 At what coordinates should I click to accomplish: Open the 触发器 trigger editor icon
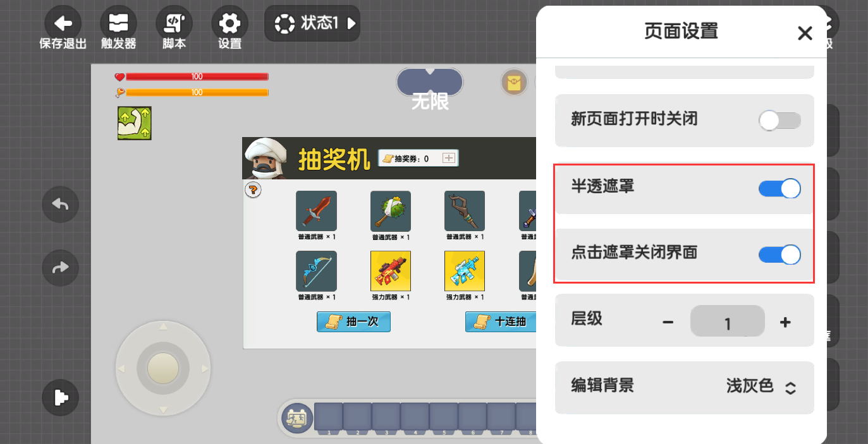pyautogui.click(x=118, y=24)
